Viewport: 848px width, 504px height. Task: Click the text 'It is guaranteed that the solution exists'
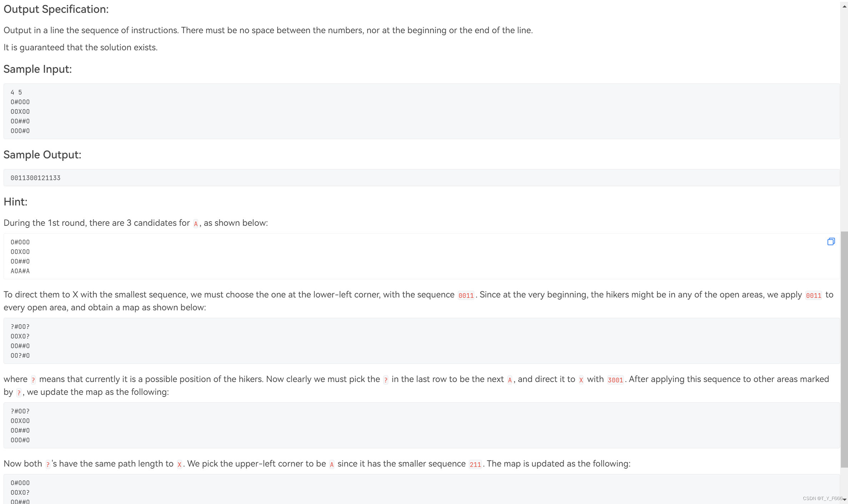coord(80,47)
